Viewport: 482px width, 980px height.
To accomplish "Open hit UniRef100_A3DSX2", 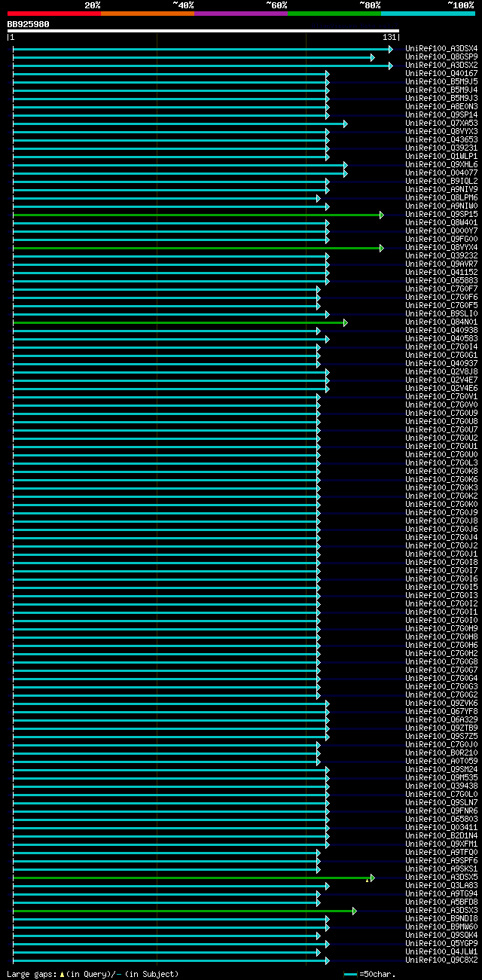I will (x=441, y=66).
